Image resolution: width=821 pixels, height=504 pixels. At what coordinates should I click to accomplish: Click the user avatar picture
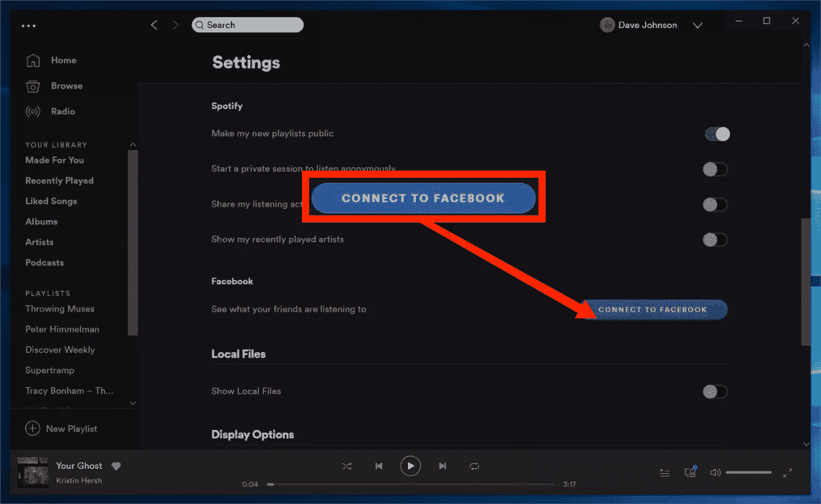(x=607, y=24)
